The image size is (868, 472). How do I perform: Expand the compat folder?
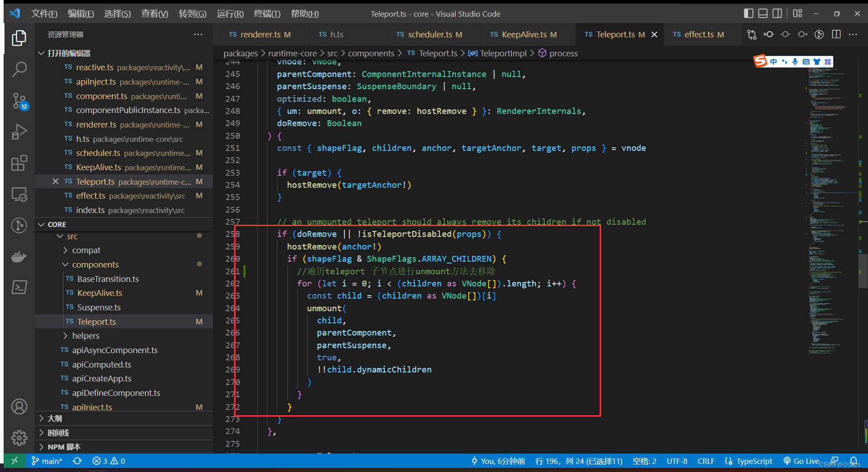point(86,250)
